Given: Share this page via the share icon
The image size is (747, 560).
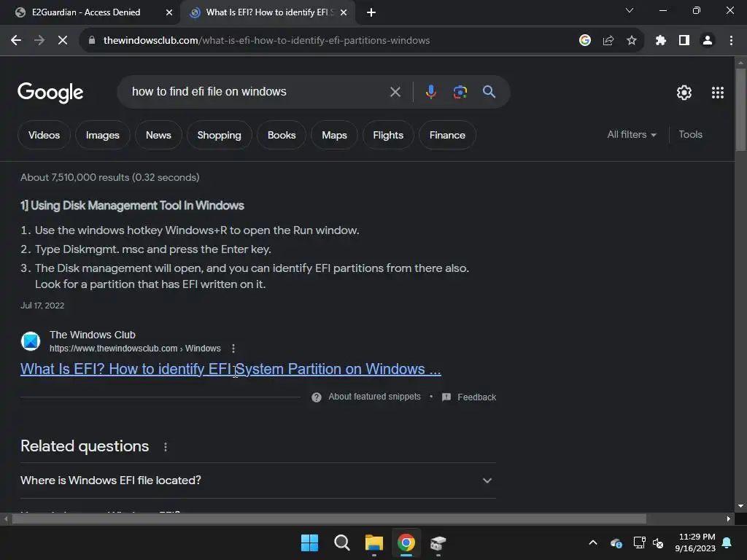Looking at the screenshot, I should (x=608, y=41).
